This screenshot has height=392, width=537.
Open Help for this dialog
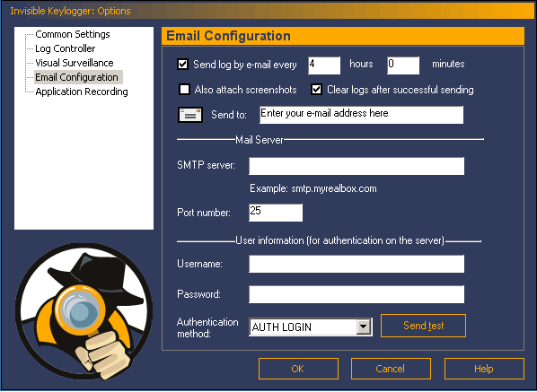pyautogui.click(x=484, y=369)
